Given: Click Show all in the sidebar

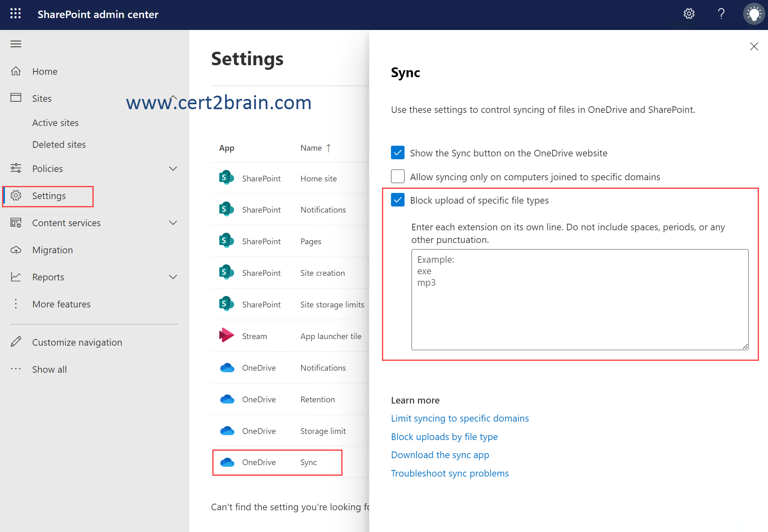Looking at the screenshot, I should pos(50,369).
